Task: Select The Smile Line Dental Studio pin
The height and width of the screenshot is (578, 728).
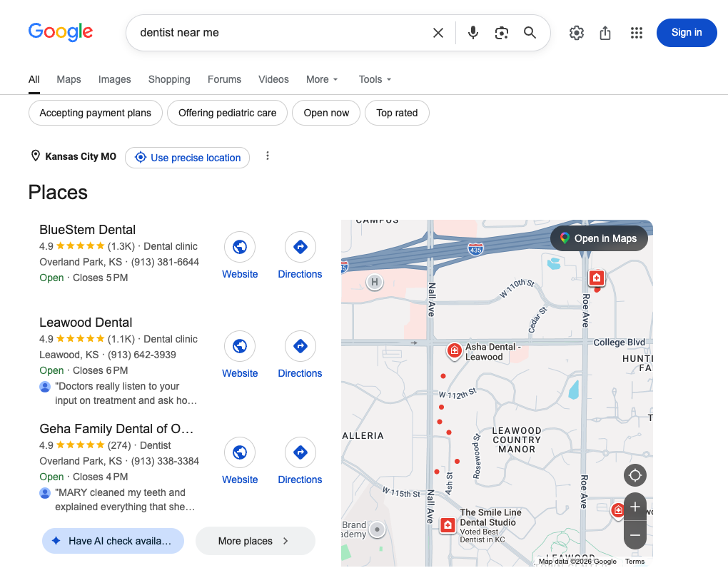Action: point(448,525)
